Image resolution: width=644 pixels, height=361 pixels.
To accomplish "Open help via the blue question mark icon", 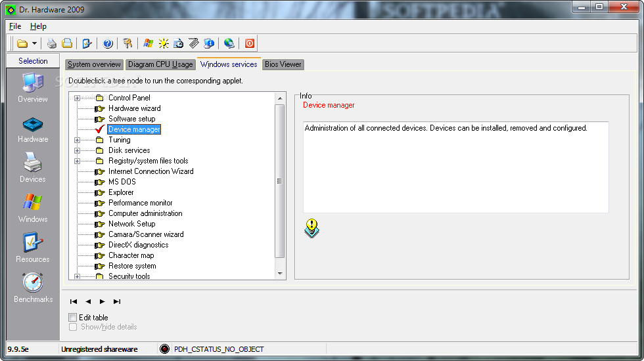I will click(108, 43).
